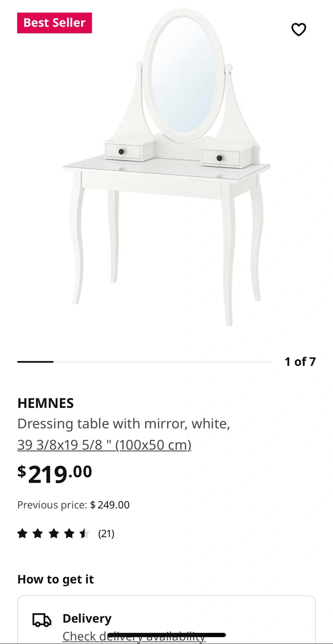Screen dimensions: 333x644
Task: Click the first rating star
Action: coord(22,533)
